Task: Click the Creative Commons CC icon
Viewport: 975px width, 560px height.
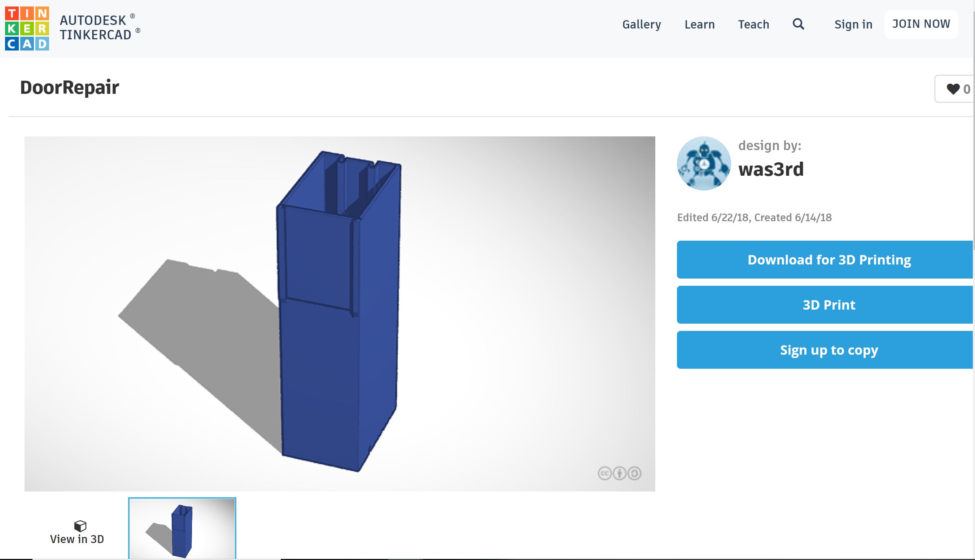Action: tap(604, 473)
